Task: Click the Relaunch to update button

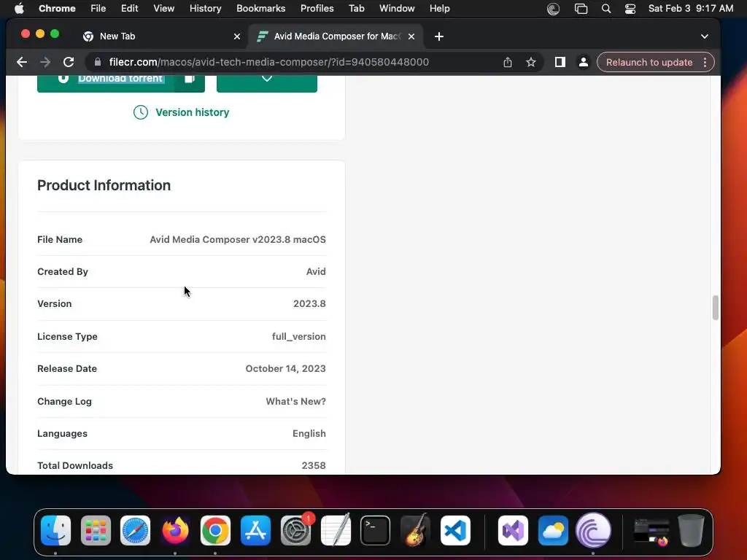Action: click(649, 62)
